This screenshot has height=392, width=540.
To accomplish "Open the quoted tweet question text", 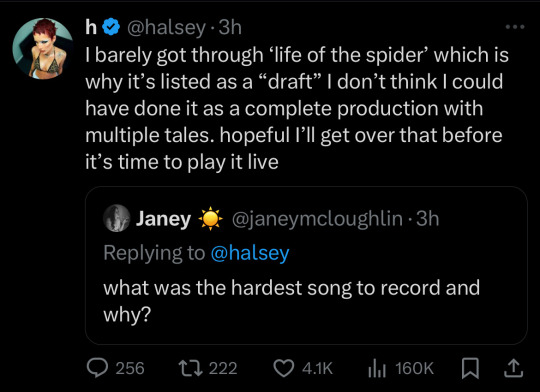I will point(291,301).
